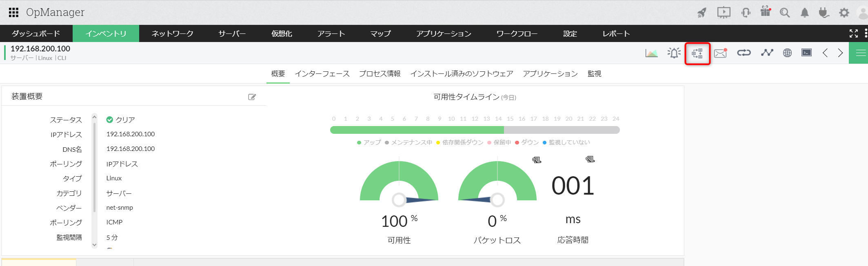Toggle fullscreen with the expand arrows icon
This screenshot has height=266, width=868.
click(x=853, y=33)
